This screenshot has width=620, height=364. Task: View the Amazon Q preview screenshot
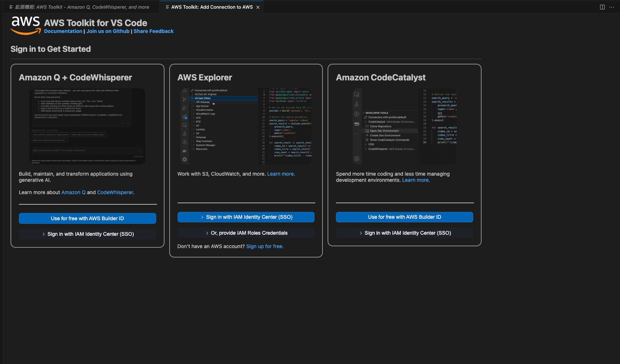coord(87,126)
